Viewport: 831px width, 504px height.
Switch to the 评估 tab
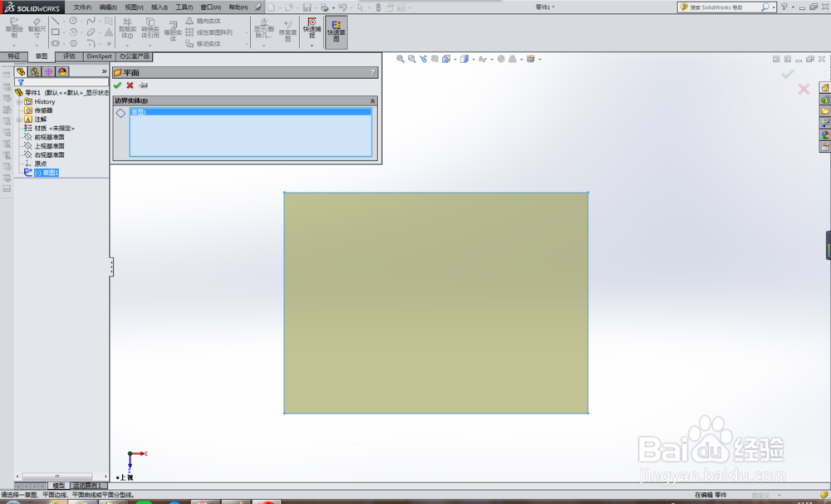tap(70, 56)
